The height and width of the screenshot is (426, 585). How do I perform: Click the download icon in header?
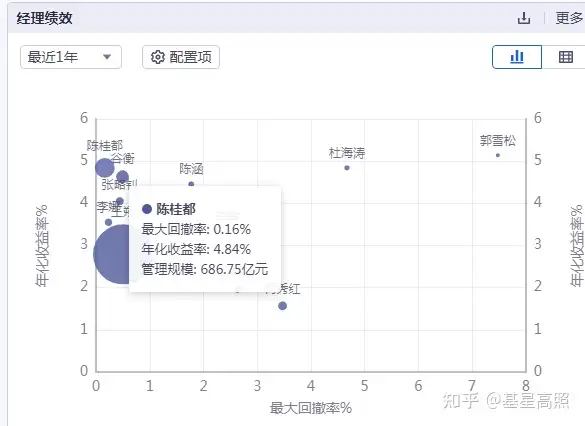pyautogui.click(x=524, y=18)
